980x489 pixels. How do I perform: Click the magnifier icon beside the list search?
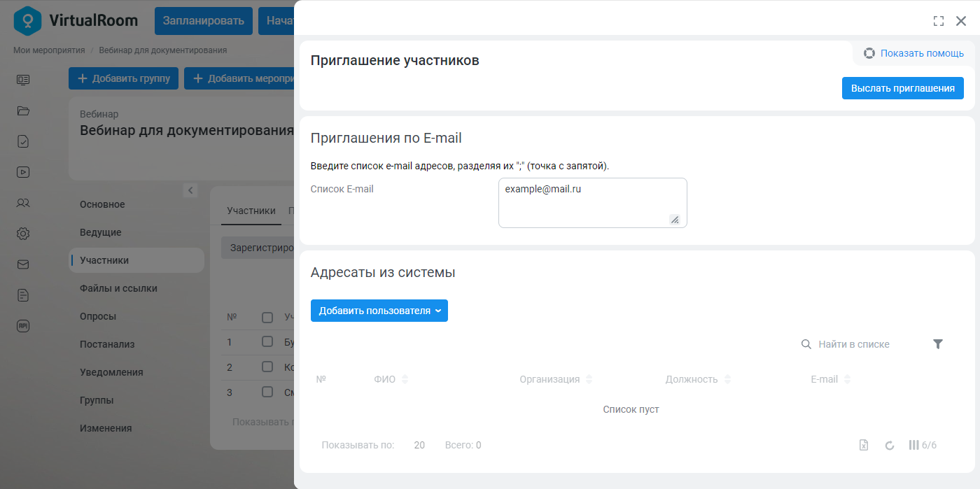point(806,344)
